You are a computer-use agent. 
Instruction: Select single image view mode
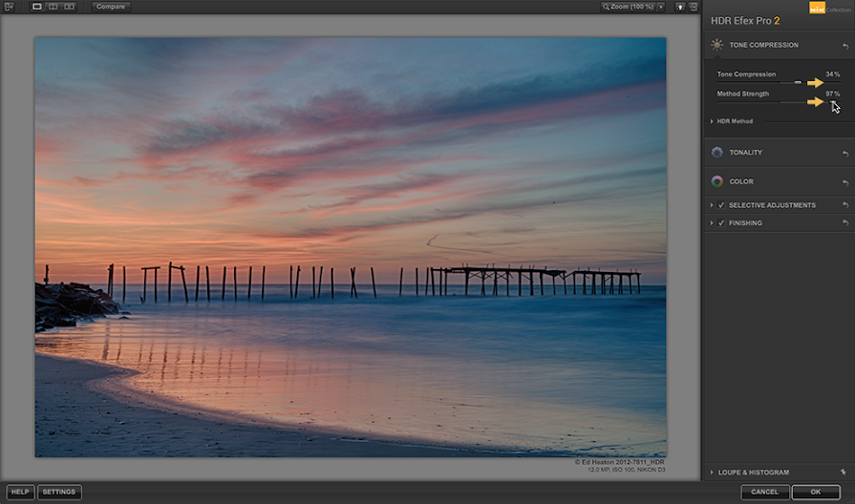pyautogui.click(x=37, y=7)
